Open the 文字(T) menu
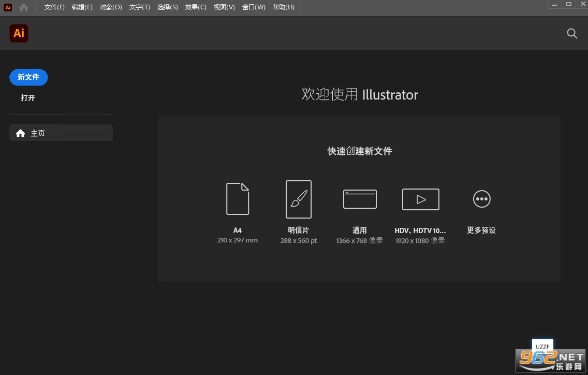 point(140,7)
